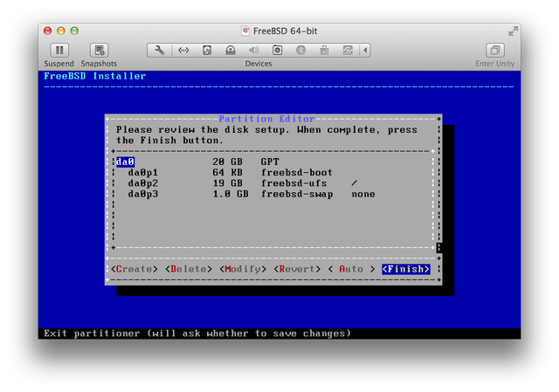Open virtual machine settings wrench icon
Screen dimensions: 559x392
click(159, 51)
